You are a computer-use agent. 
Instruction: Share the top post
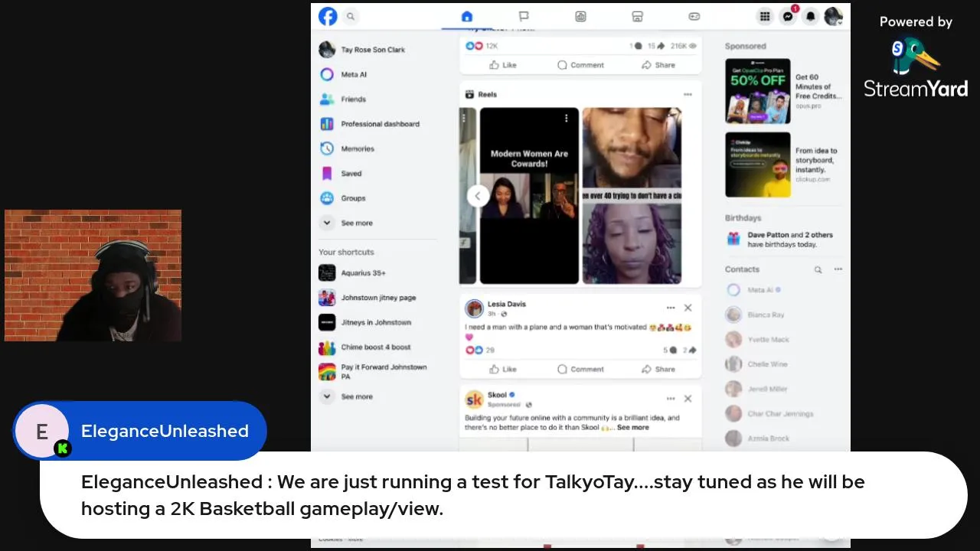[x=658, y=65]
